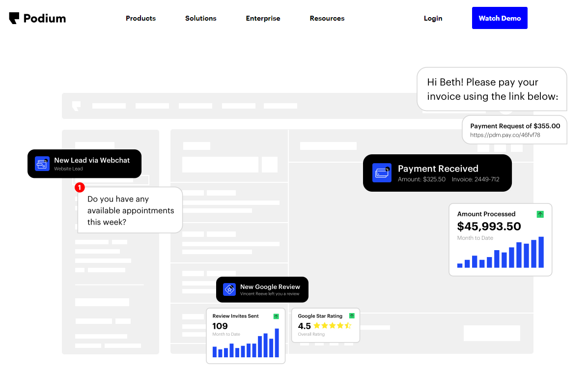The width and height of the screenshot is (588, 373).
Task: Click the credit card icon on Payment Received
Action: pyautogui.click(x=382, y=173)
